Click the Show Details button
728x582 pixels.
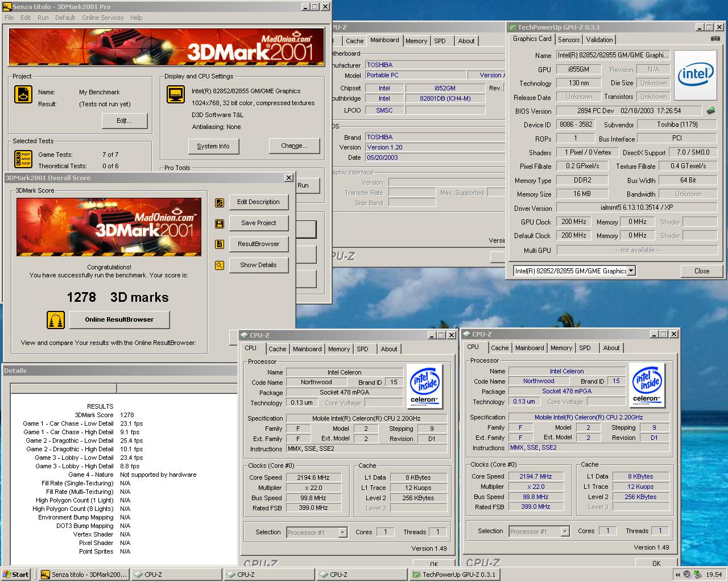258,265
